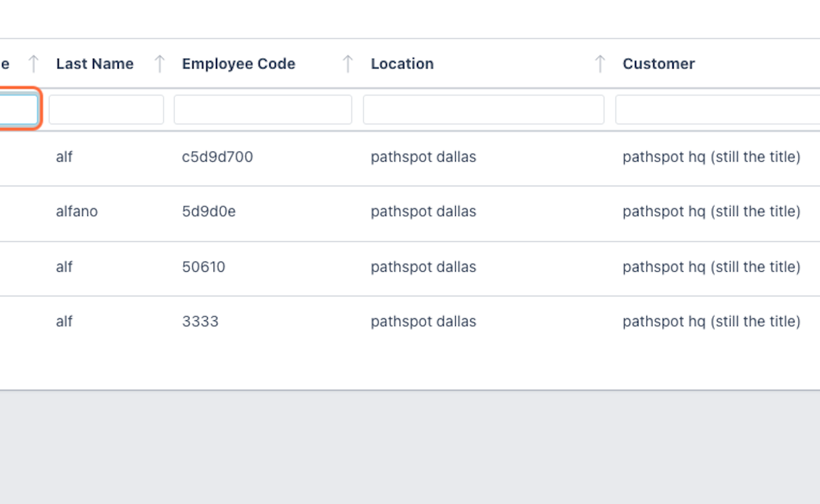Click pathspot dallas in 50610 row

[423, 267]
